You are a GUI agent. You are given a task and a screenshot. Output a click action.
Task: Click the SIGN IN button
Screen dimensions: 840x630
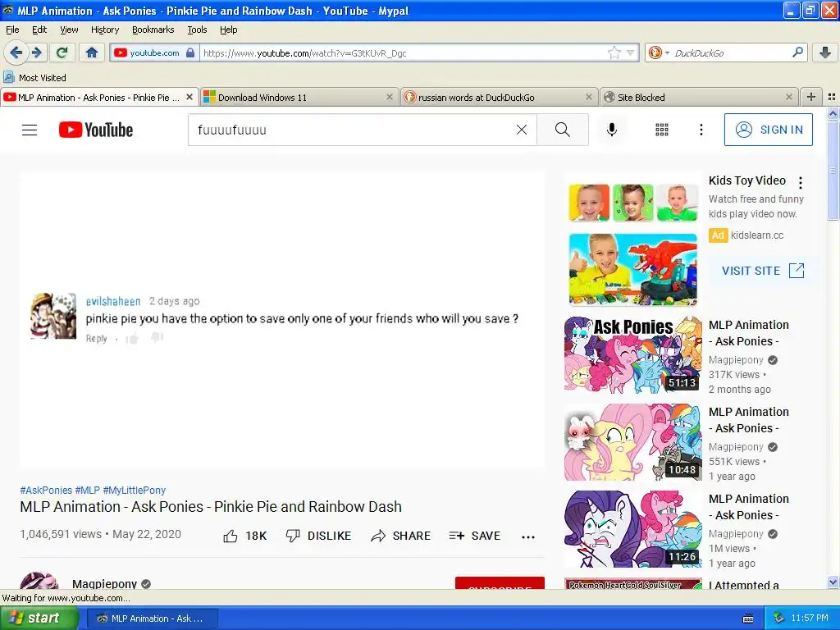(768, 130)
